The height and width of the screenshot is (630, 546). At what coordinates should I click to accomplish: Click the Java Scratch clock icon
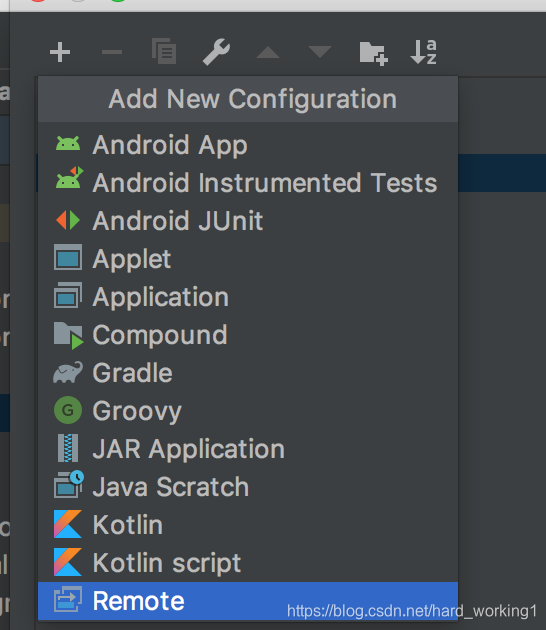point(69,485)
